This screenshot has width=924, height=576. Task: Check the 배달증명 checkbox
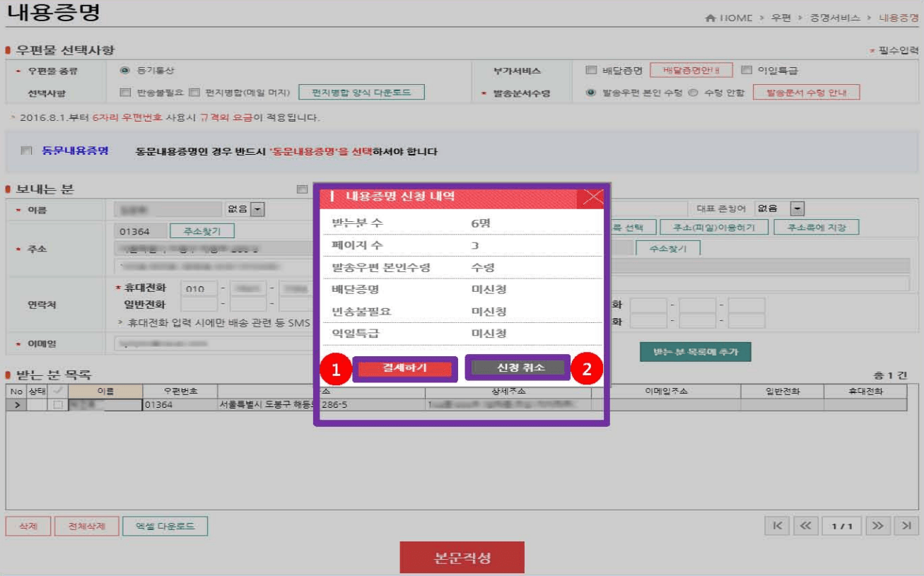(x=592, y=71)
